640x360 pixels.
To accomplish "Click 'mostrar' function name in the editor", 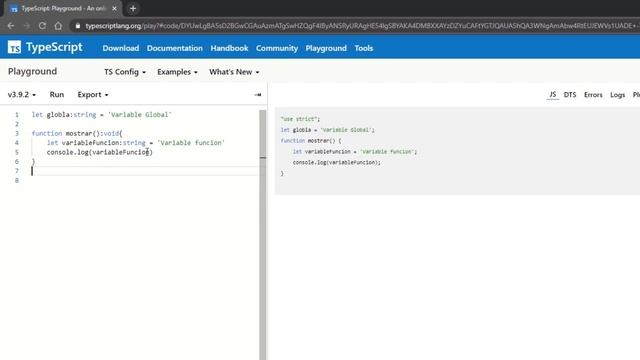I will [79, 133].
